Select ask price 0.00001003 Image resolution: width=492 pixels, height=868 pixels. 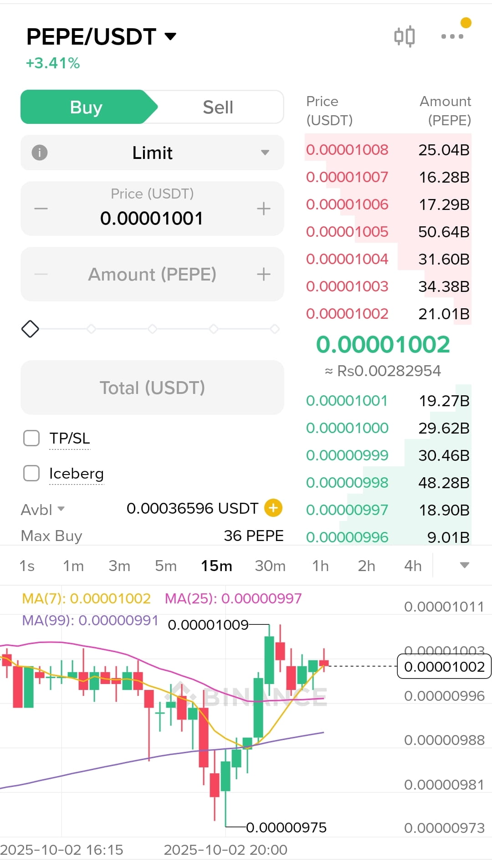347,286
